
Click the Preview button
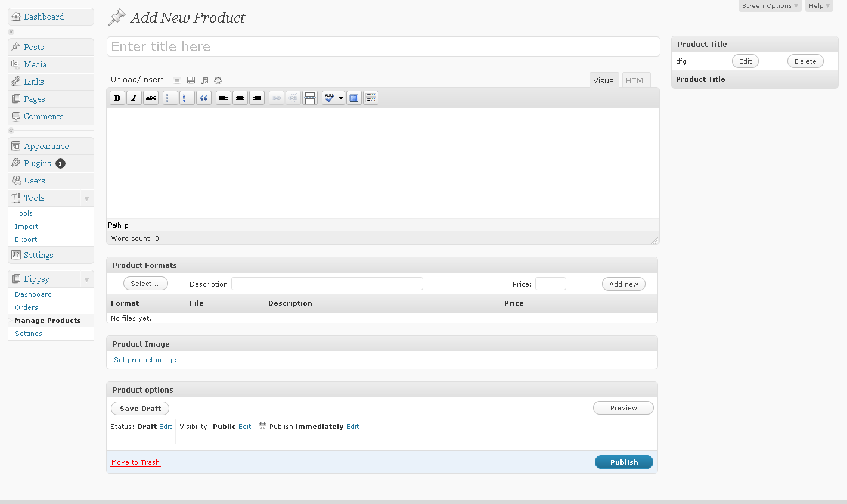[623, 408]
